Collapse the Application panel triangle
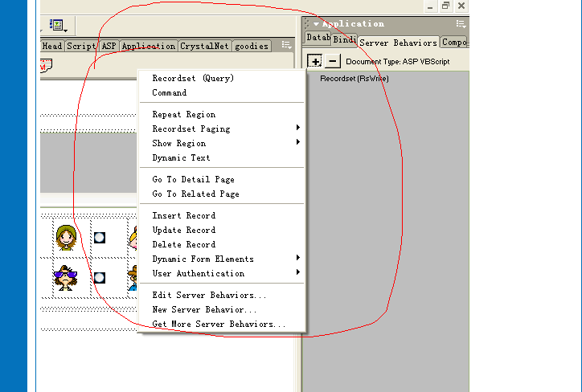The height and width of the screenshot is (392, 582). coord(317,24)
